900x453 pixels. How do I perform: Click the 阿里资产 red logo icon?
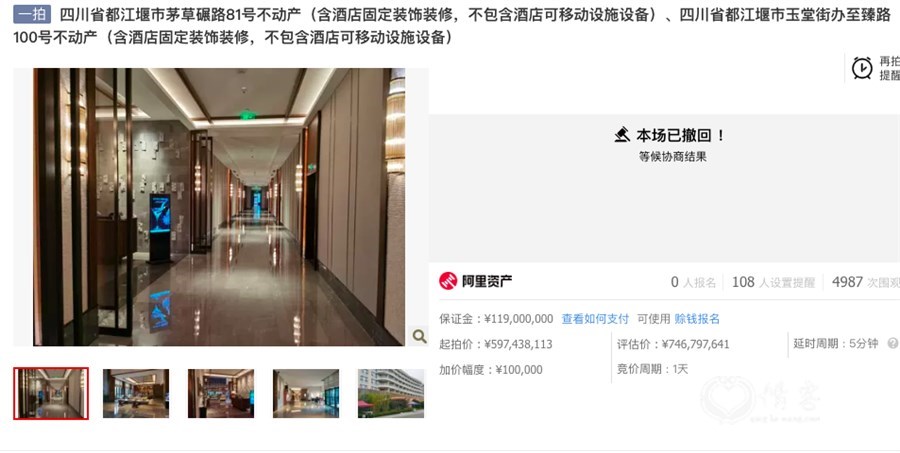pyautogui.click(x=448, y=281)
